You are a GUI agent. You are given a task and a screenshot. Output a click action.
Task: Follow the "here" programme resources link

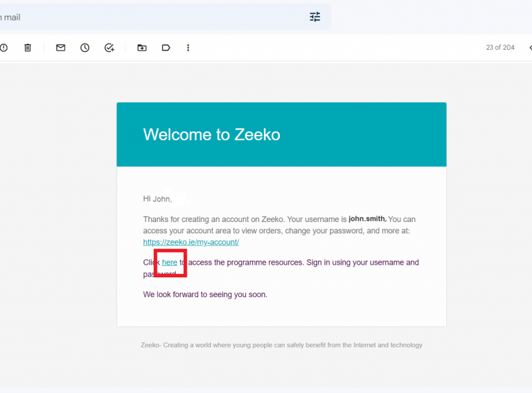pyautogui.click(x=170, y=263)
